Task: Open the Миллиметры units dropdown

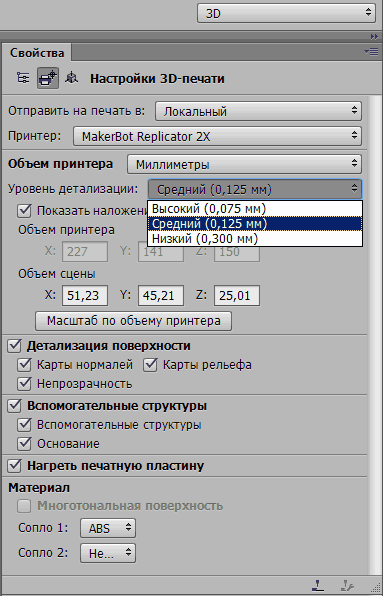Action: click(x=244, y=164)
